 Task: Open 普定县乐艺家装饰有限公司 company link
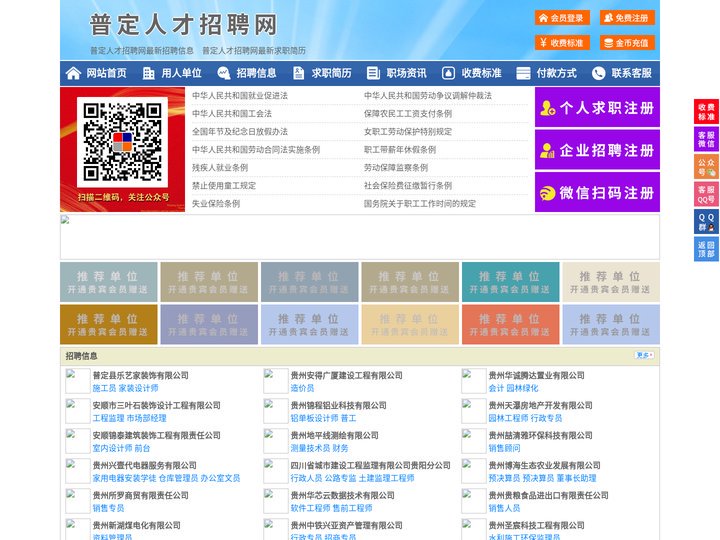point(141,375)
